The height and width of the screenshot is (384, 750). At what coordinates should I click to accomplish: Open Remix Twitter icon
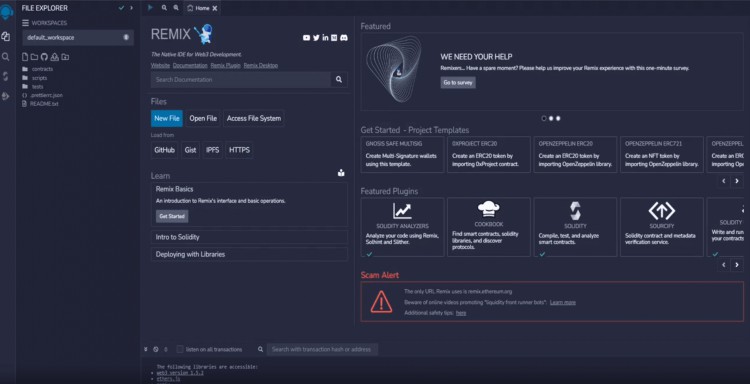(316, 38)
